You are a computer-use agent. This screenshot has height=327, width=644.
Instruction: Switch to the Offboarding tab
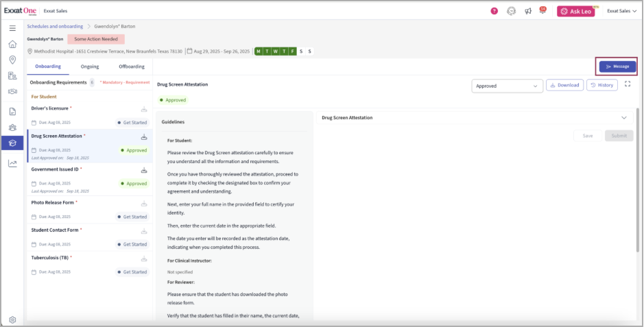tap(132, 66)
